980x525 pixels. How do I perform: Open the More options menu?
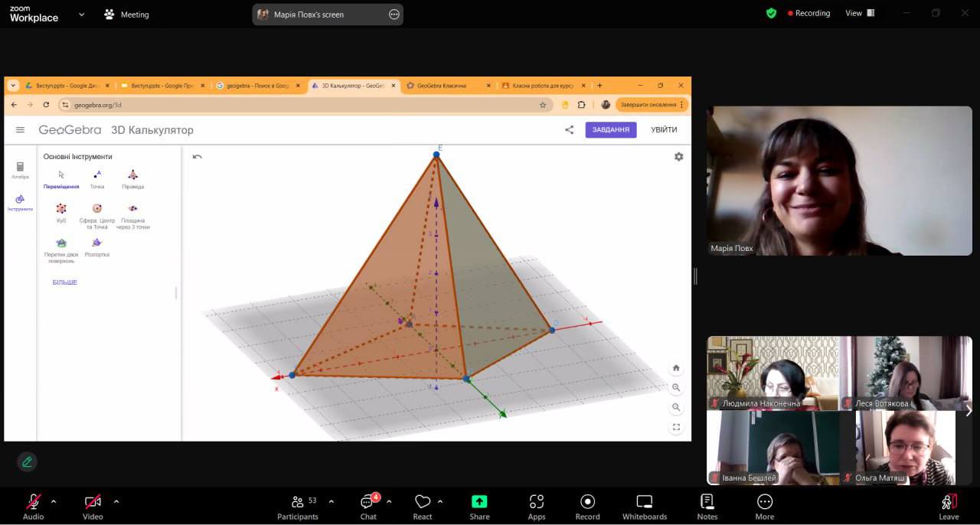[x=764, y=502]
